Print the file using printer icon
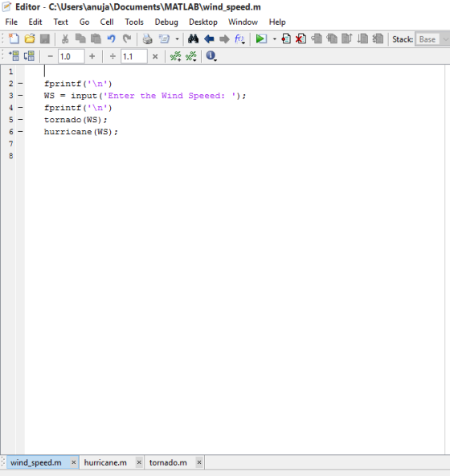This screenshot has height=476, width=450. (x=148, y=39)
